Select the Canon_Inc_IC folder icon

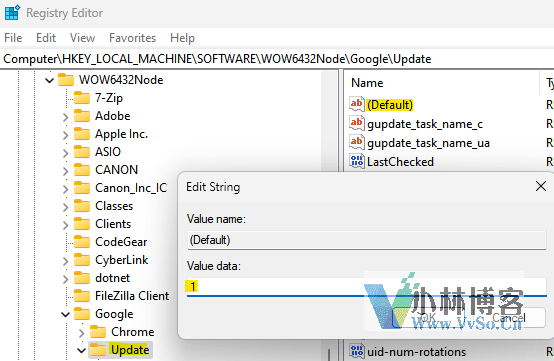[x=82, y=188]
